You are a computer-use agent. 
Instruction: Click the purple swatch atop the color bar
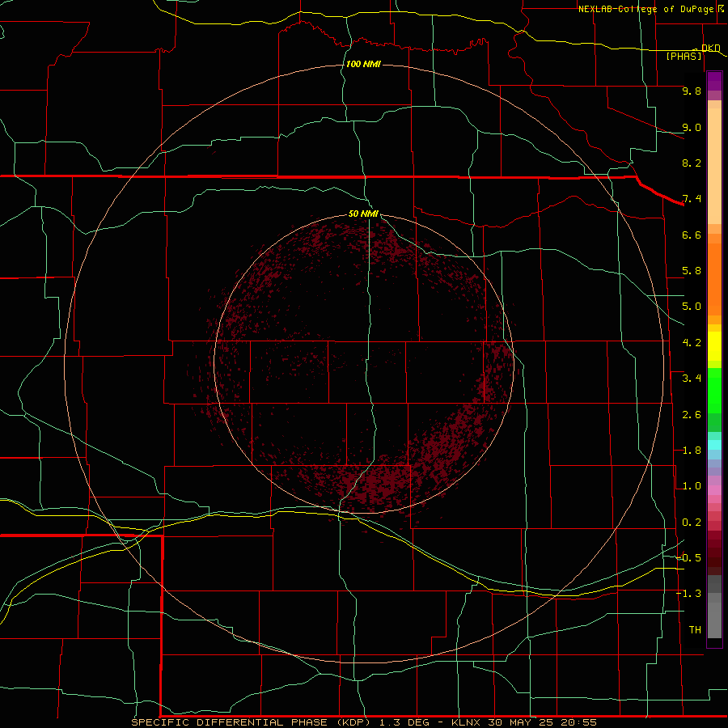click(714, 81)
